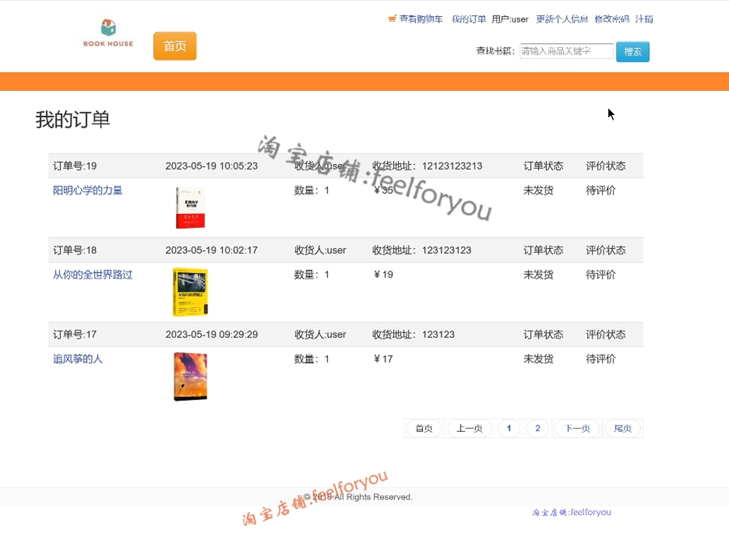Click 数量: 1 for 追风筝的人
Viewport: 729px width, 560px height.
pos(312,359)
